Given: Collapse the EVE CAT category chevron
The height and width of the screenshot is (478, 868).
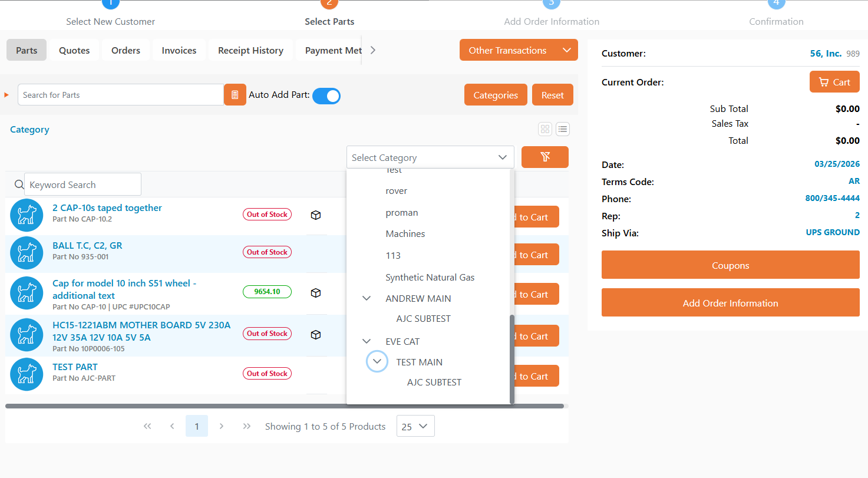Looking at the screenshot, I should [x=367, y=341].
